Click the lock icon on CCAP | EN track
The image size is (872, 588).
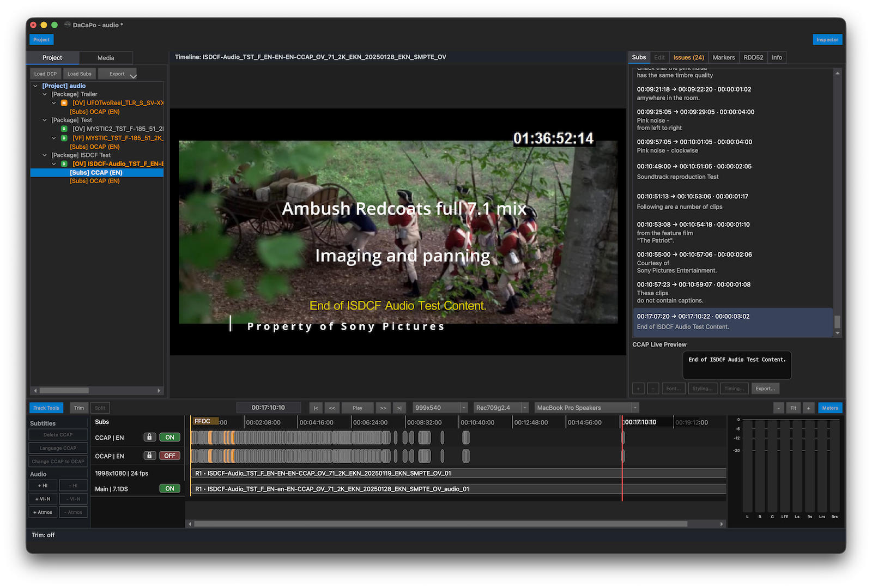[x=149, y=437]
